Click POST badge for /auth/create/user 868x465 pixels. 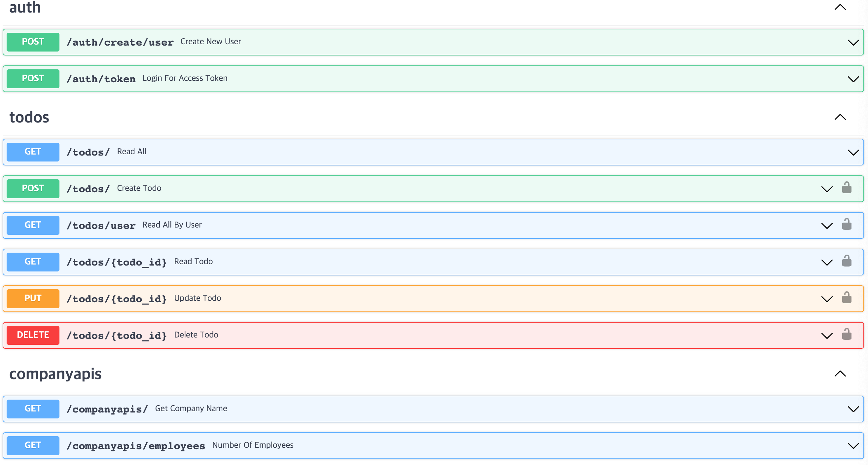(33, 42)
